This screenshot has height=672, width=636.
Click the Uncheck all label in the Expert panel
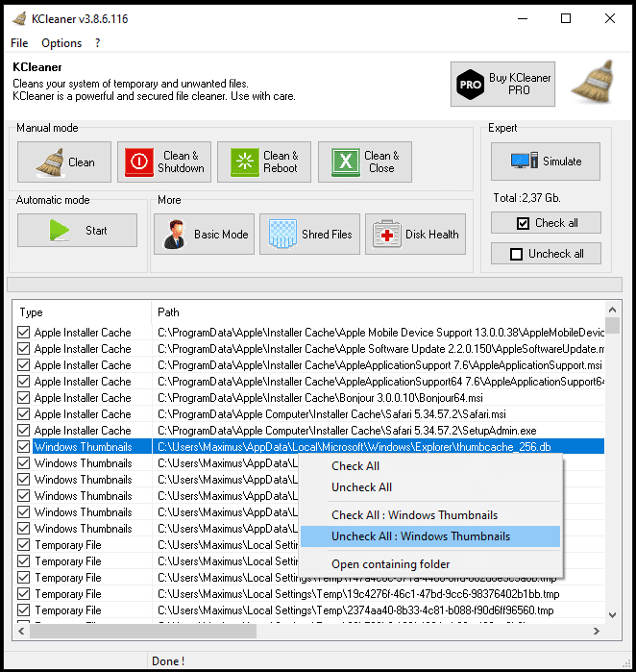click(556, 254)
